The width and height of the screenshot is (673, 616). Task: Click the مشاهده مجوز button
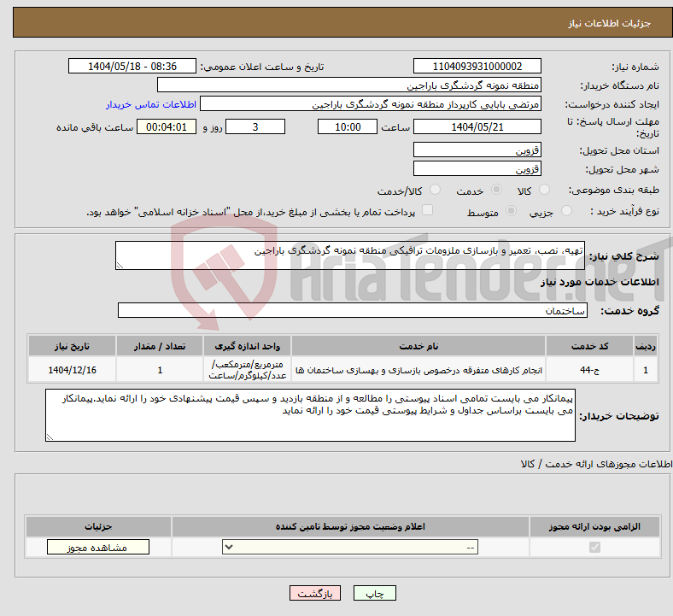coord(98,548)
